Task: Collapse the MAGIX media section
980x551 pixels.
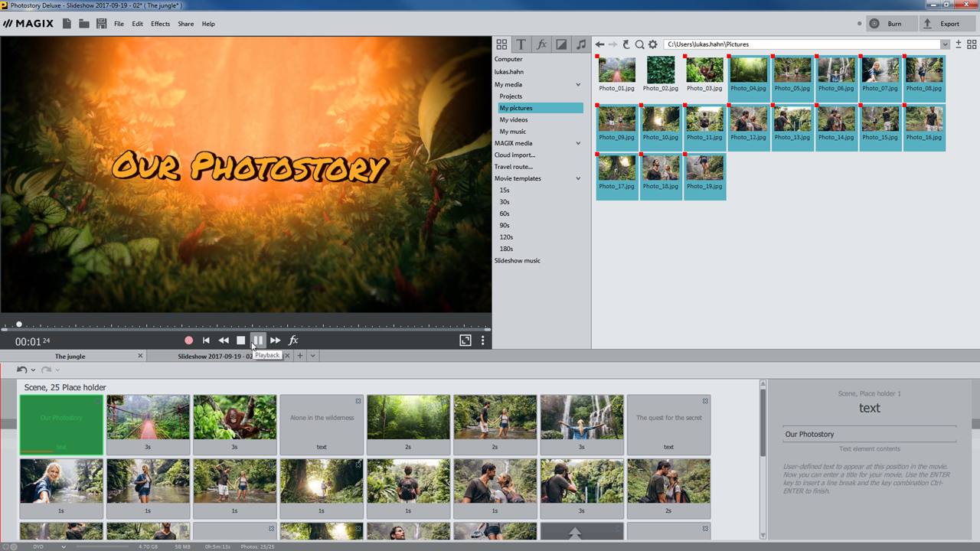Action: click(x=578, y=143)
